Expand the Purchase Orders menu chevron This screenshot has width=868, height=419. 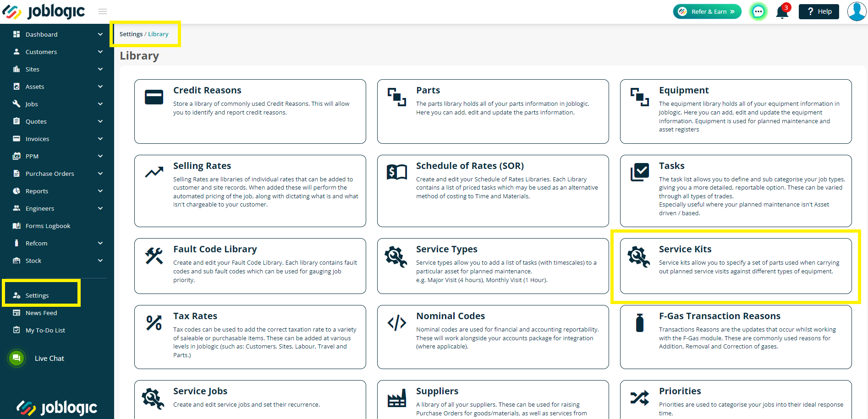click(100, 174)
